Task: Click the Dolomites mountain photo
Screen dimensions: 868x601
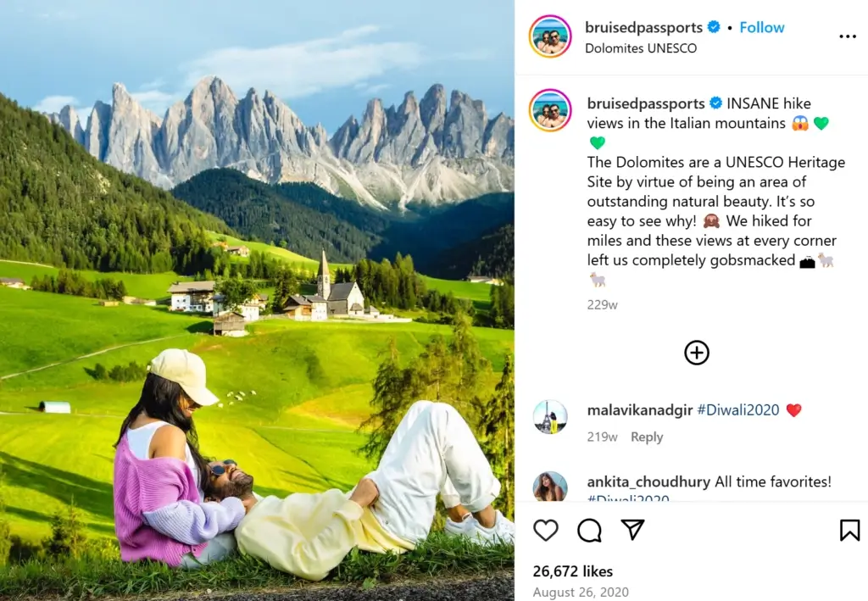Action: tap(257, 300)
